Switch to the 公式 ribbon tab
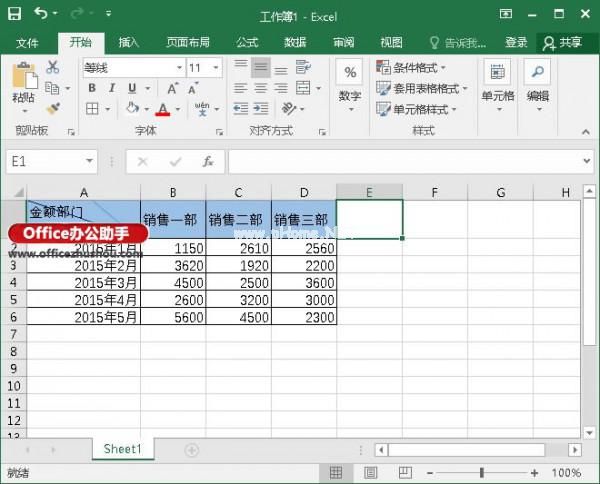Image resolution: width=600 pixels, height=484 pixels. [247, 43]
